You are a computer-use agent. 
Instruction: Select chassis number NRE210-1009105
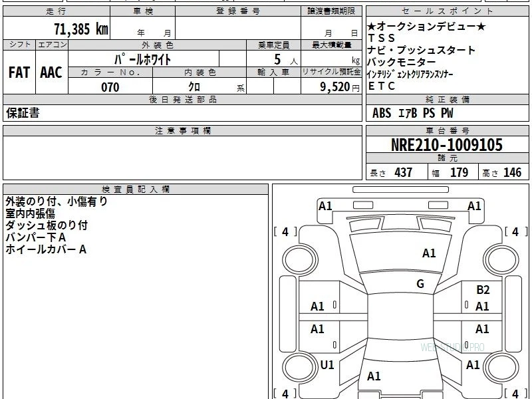coord(447,145)
